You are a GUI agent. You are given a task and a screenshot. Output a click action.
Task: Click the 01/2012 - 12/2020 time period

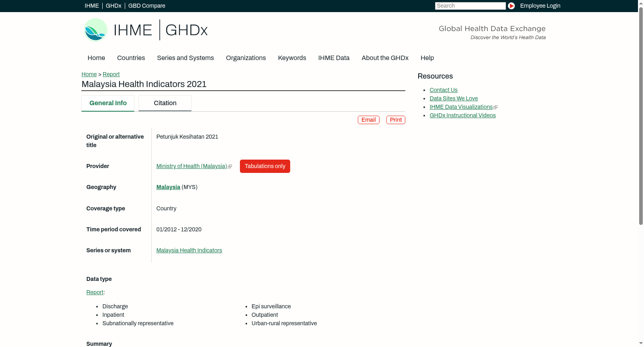[x=179, y=229]
